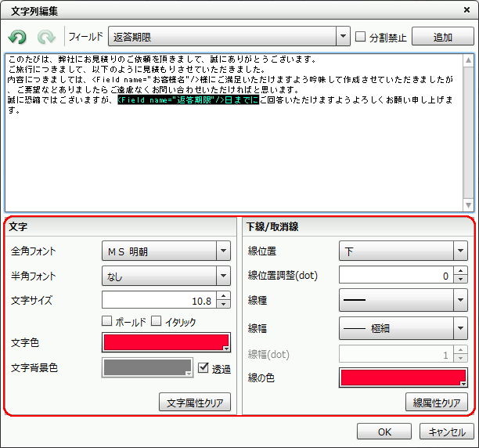Open the 線幅 dropdown set to 極細
This screenshot has height=448, width=479.
pyautogui.click(x=403, y=328)
